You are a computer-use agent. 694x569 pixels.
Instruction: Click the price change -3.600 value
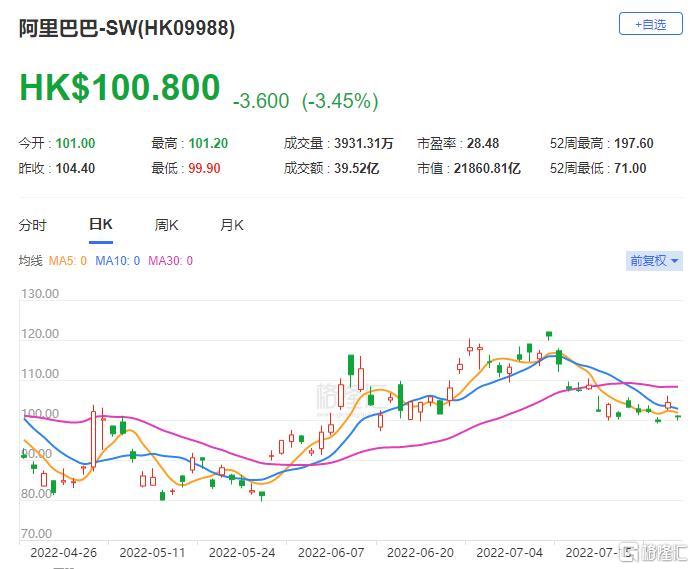click(261, 101)
